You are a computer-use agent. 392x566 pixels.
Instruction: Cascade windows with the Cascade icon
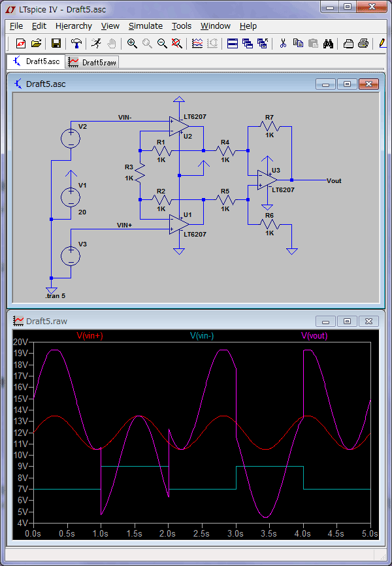[x=248, y=44]
